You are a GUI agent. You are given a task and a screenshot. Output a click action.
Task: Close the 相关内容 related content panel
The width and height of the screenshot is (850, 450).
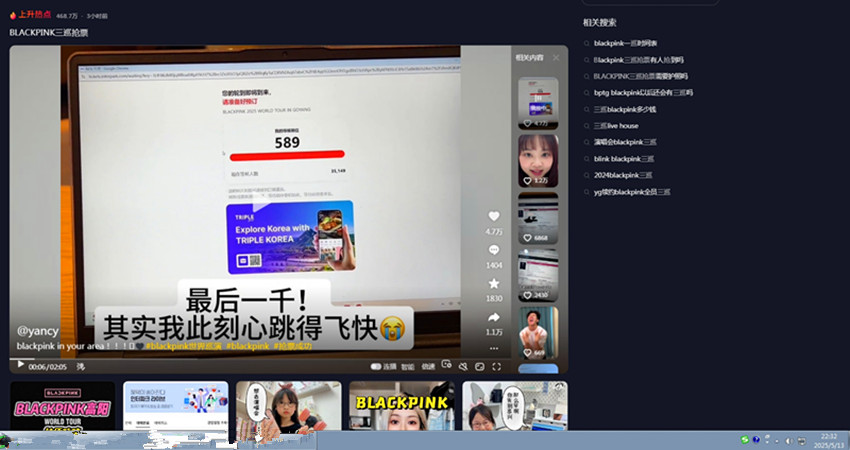[x=556, y=57]
